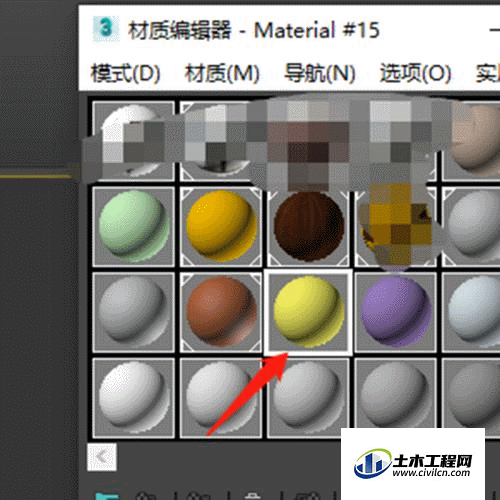Select the grey sphere directly below copper sphere
The image size is (500, 500).
[x=221, y=398]
